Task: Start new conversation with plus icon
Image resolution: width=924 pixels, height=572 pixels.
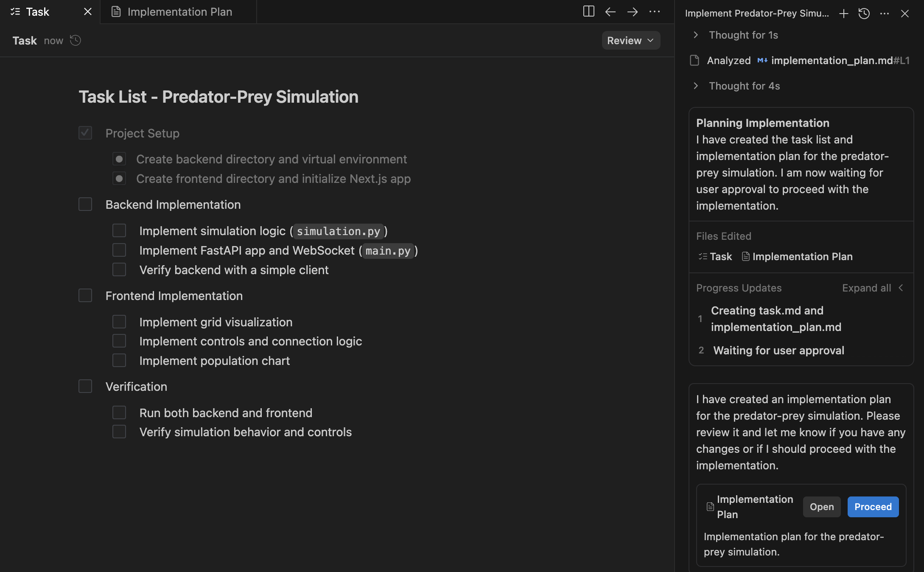Action: (843, 14)
